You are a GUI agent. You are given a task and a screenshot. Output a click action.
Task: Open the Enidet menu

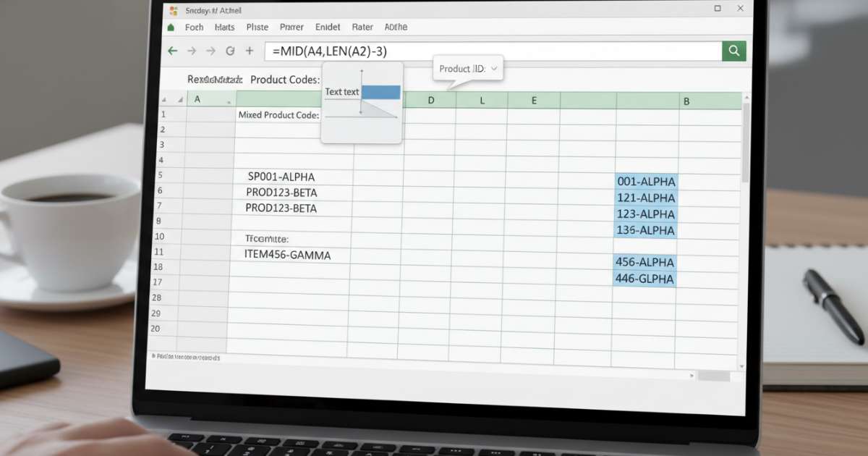pyautogui.click(x=327, y=27)
